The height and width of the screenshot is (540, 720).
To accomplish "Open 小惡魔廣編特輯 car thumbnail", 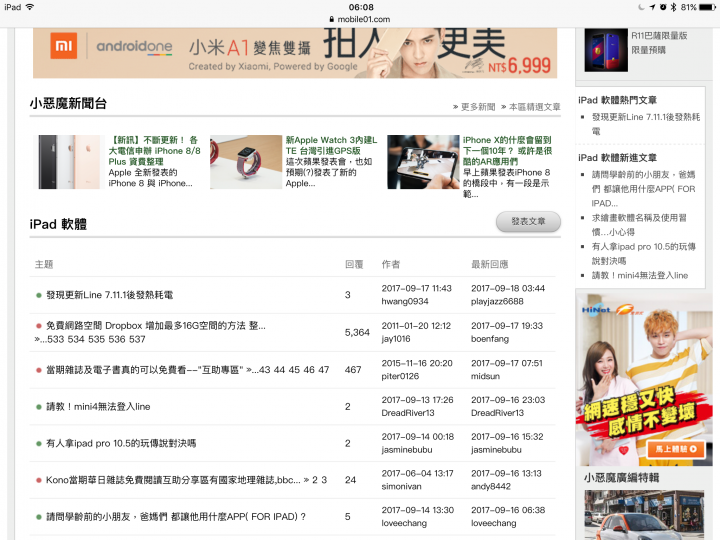I will click(x=644, y=515).
